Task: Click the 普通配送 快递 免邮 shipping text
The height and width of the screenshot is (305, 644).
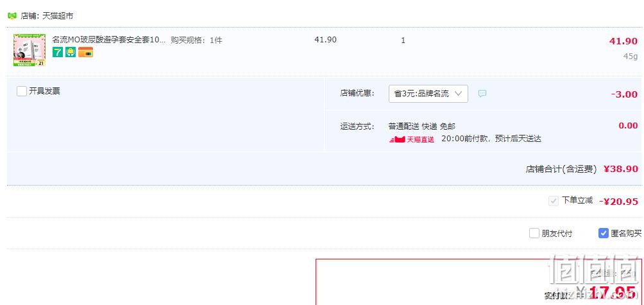Action: [422, 126]
